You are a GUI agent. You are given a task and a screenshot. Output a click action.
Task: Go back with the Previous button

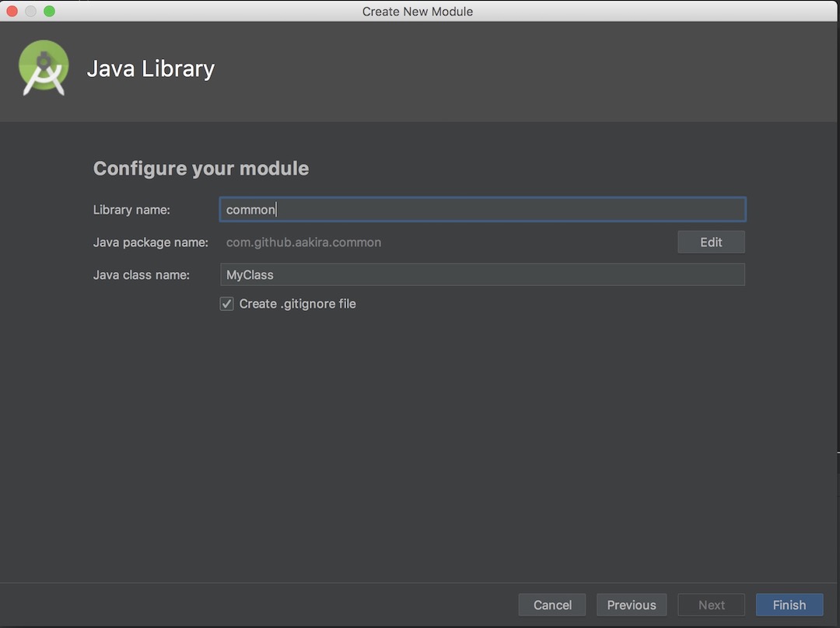632,605
